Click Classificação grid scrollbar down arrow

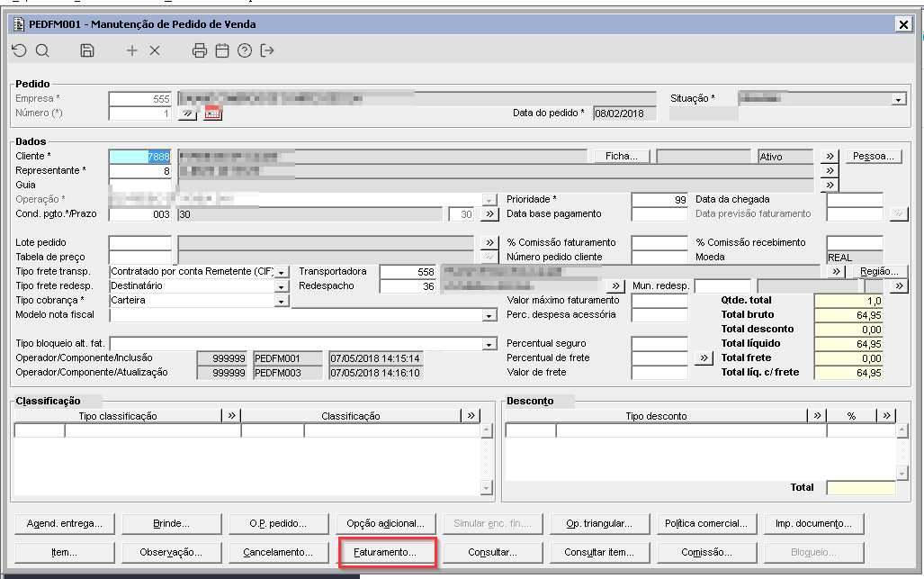pos(486,488)
